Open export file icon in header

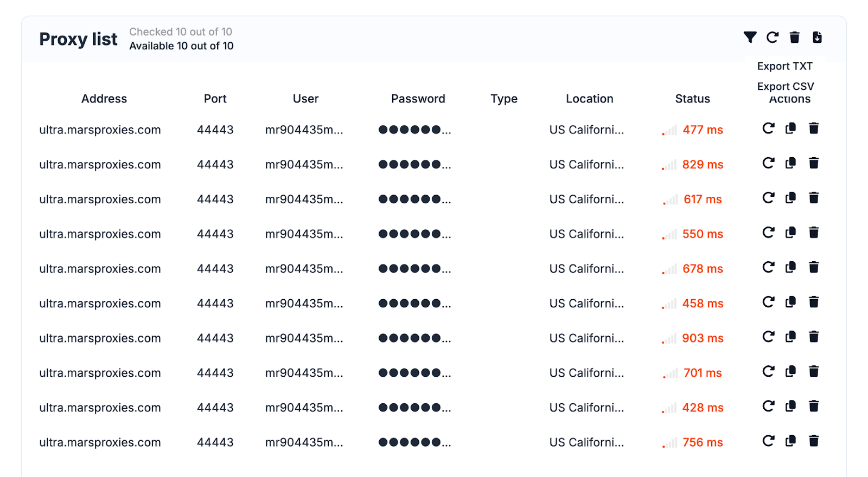tap(817, 37)
